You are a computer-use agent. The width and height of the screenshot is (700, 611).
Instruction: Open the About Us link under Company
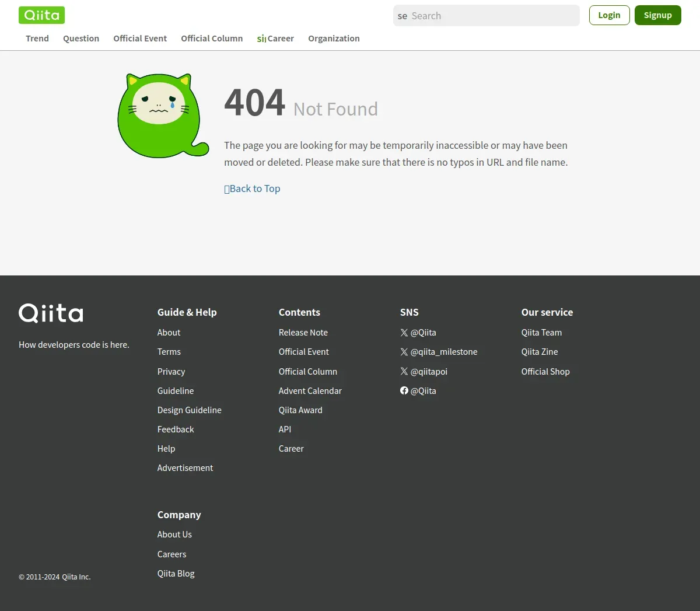174,535
